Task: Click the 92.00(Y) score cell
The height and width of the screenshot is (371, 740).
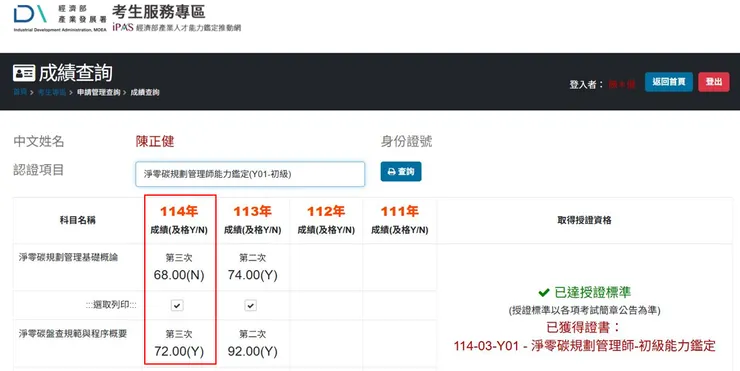Action: (x=252, y=351)
